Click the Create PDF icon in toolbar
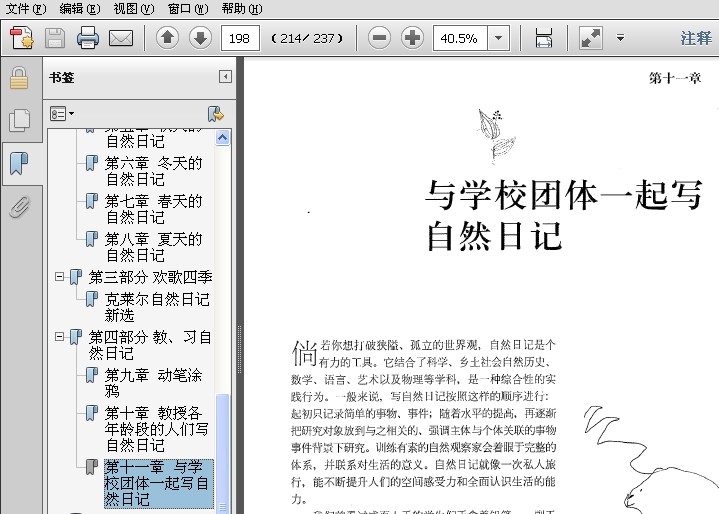The width and height of the screenshot is (719, 514). (22, 38)
